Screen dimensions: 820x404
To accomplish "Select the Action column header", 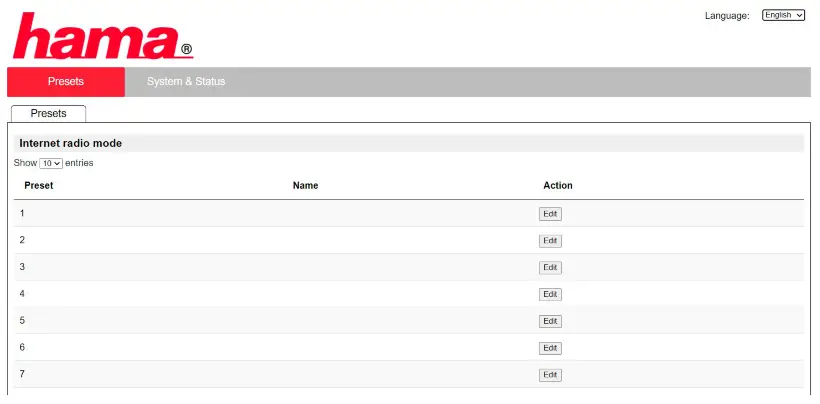I will [558, 186].
